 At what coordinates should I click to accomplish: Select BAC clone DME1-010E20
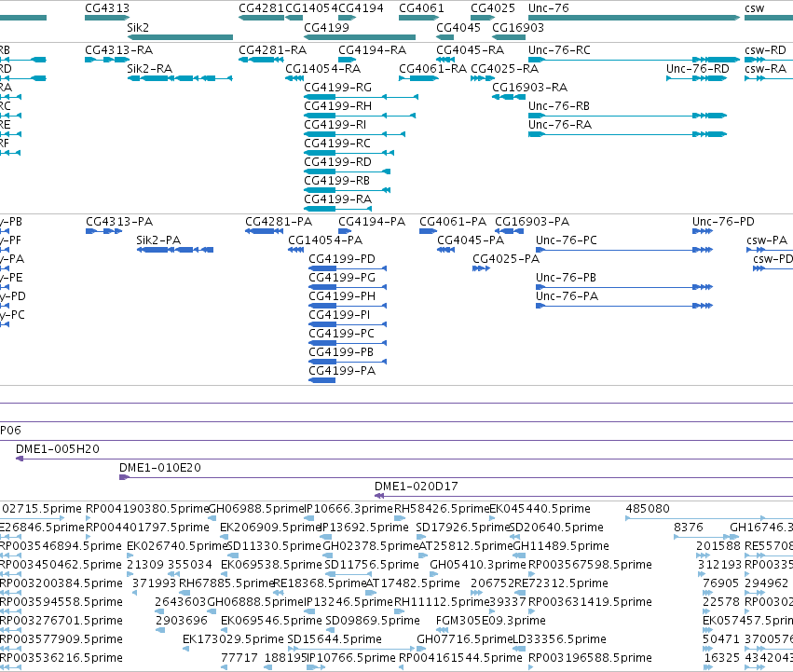point(160,468)
